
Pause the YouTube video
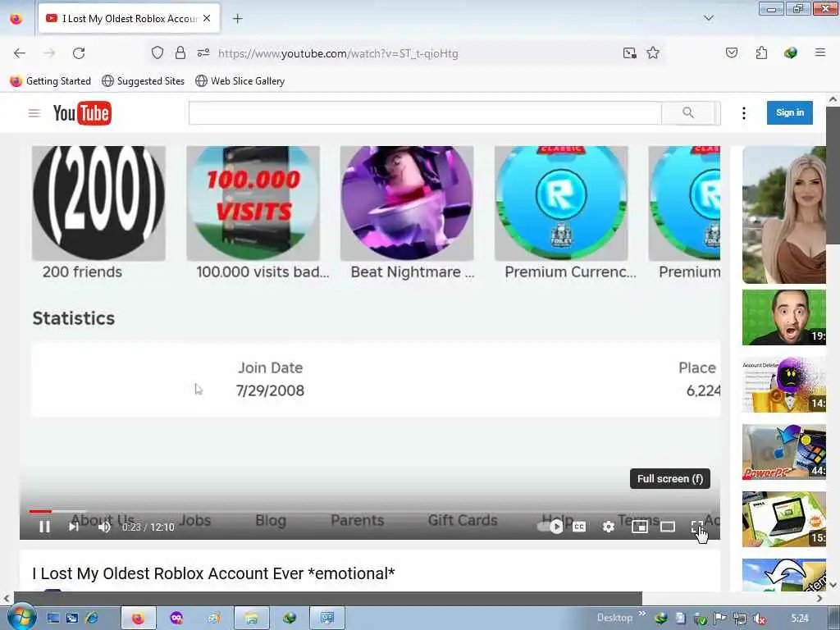tap(45, 527)
